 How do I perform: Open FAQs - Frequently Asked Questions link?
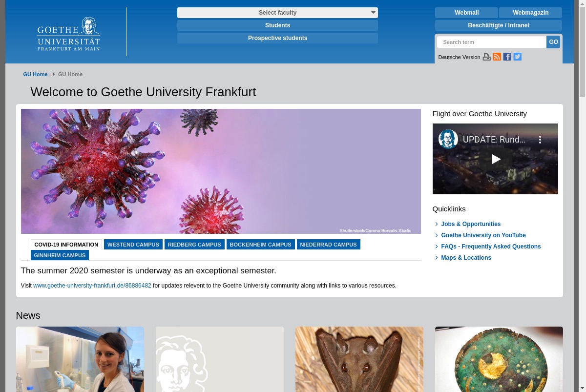pos(491,247)
